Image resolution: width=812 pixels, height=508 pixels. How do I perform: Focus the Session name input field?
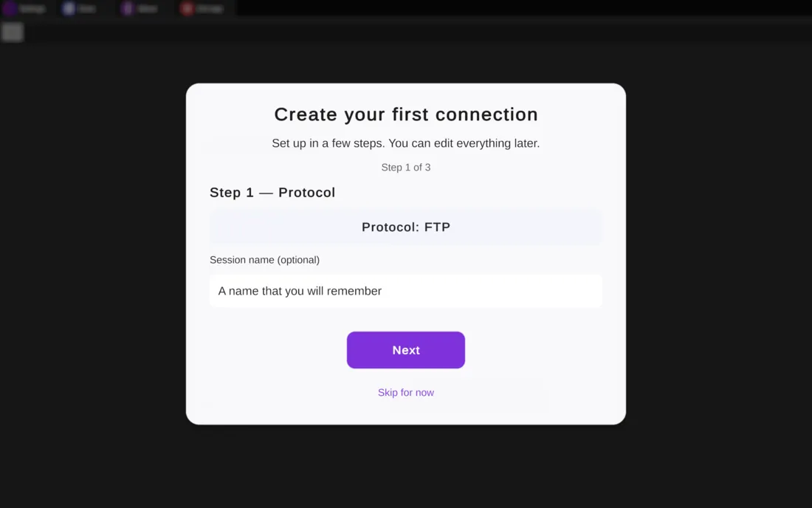[406, 291]
